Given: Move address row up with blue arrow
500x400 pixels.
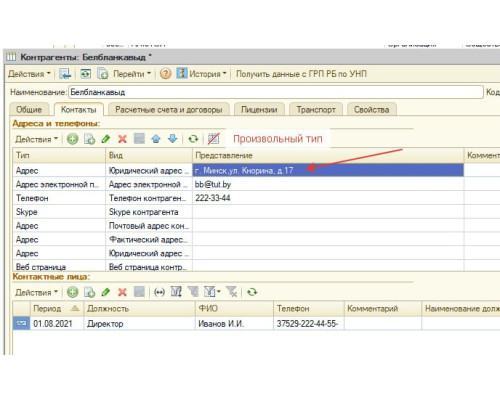Looking at the screenshot, I should coord(156,139).
